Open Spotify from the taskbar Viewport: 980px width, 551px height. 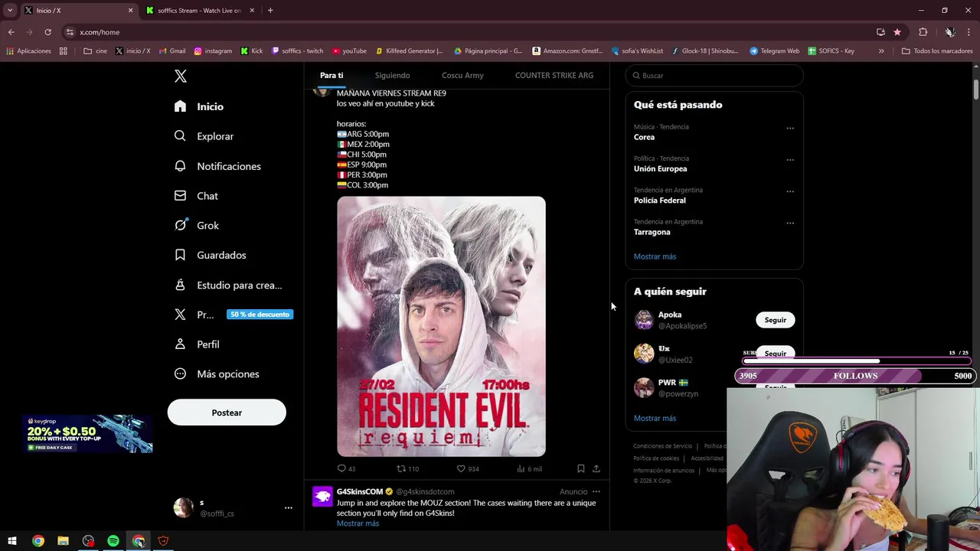(x=113, y=541)
